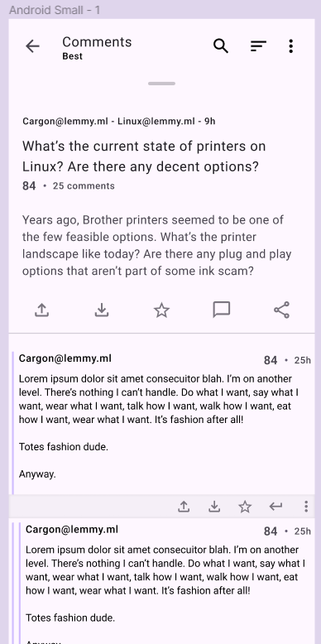
Task: Save the post with the star icon
Action: click(161, 310)
